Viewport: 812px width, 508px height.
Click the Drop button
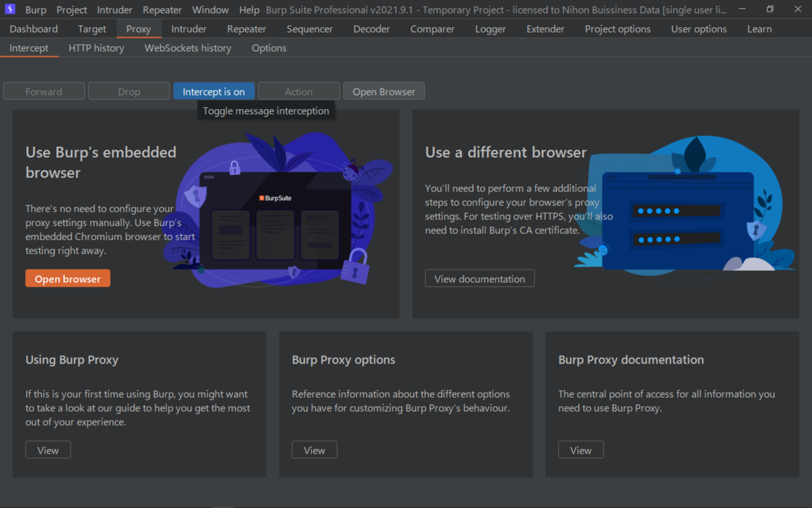[x=129, y=91]
